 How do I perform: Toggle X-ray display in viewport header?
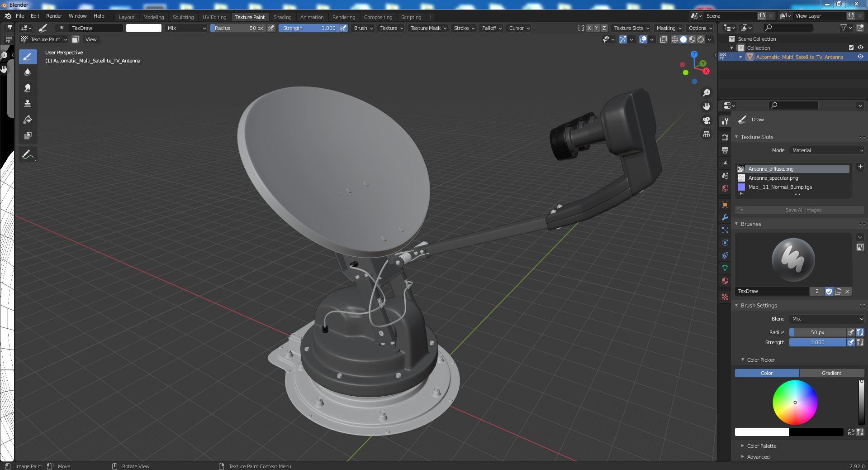[663, 39]
